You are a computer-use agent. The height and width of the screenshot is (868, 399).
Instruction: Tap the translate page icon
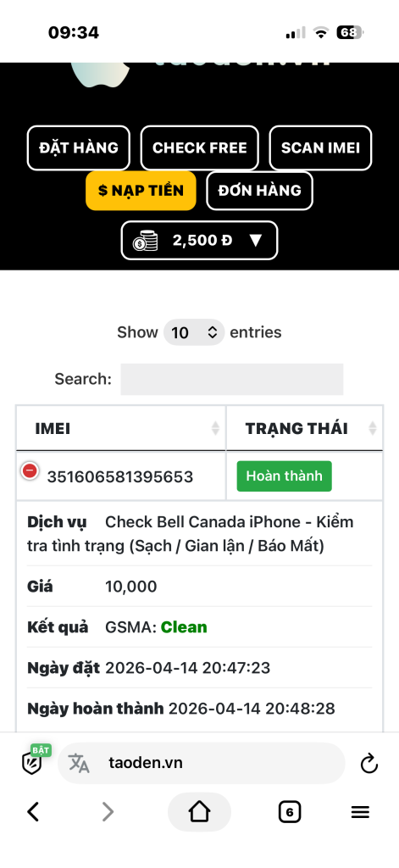click(79, 764)
